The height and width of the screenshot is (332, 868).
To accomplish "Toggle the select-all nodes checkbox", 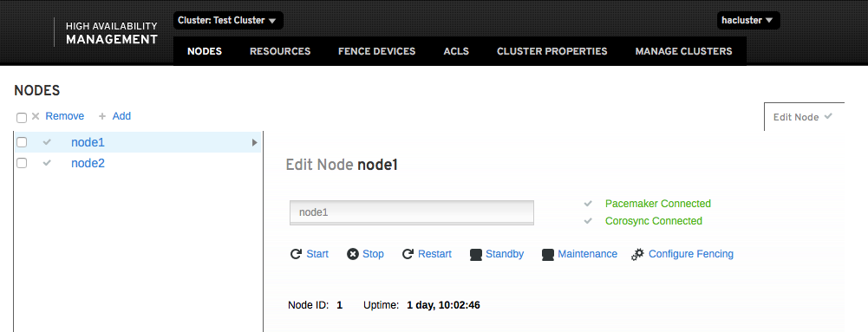I will 22,118.
